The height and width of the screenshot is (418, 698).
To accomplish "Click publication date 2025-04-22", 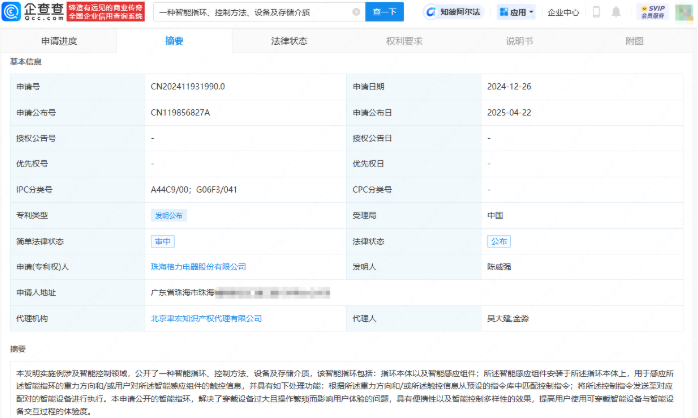I will 509,113.
